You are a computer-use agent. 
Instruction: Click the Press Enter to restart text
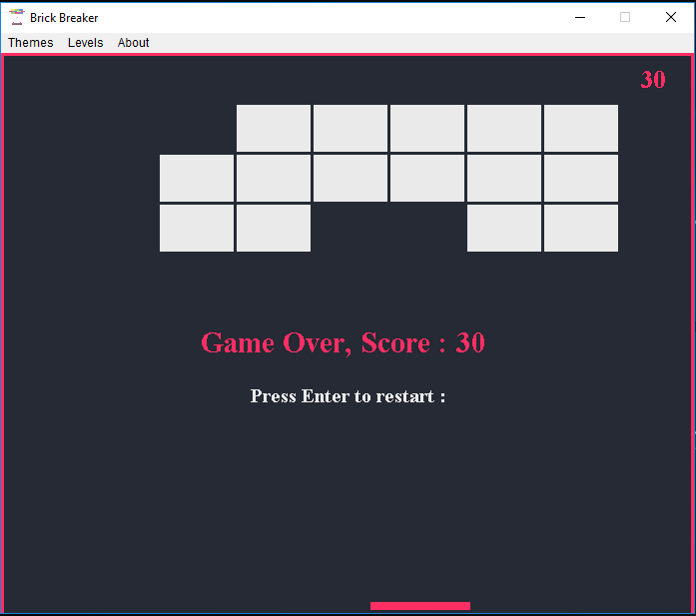click(x=348, y=396)
